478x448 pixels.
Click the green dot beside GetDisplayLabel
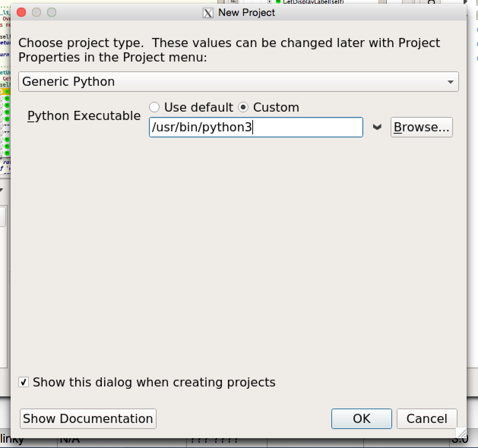coord(278,2)
